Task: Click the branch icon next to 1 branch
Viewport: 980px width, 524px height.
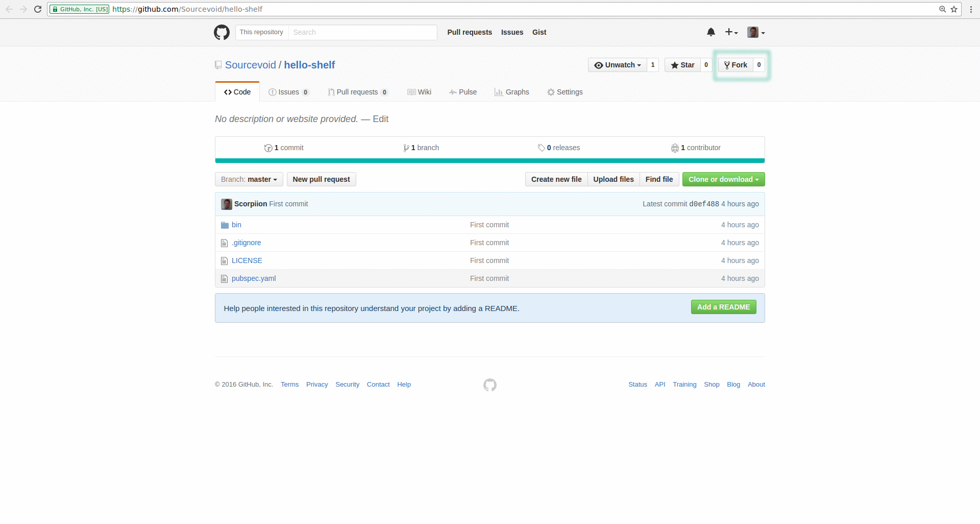Action: [406, 148]
